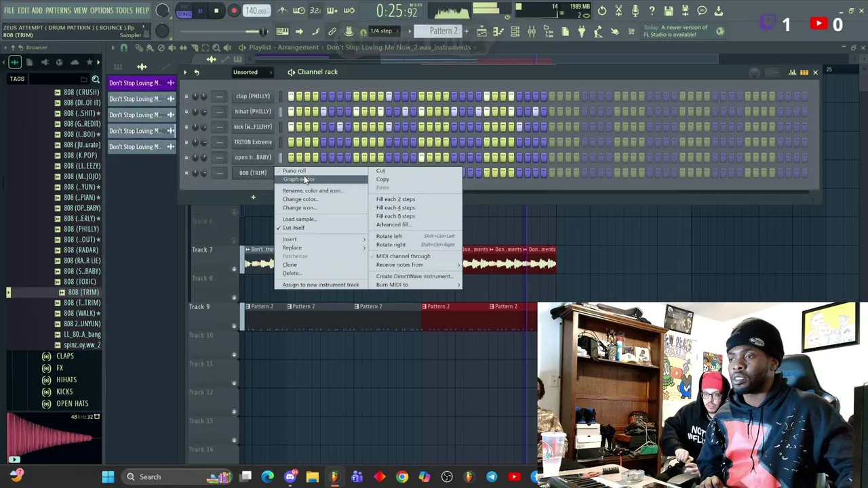Screen dimensions: 868x488
Task: Select 808 (TOXIC) sample in browser
Action: [x=80, y=282]
